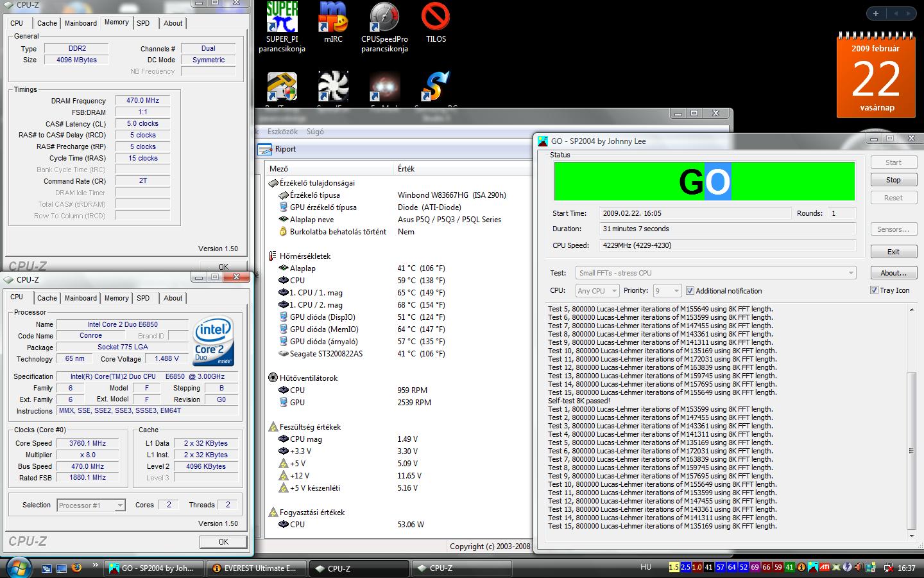Click the plus button on sidebar gadget bar
The width and height of the screenshot is (924, 578).
[876, 13]
